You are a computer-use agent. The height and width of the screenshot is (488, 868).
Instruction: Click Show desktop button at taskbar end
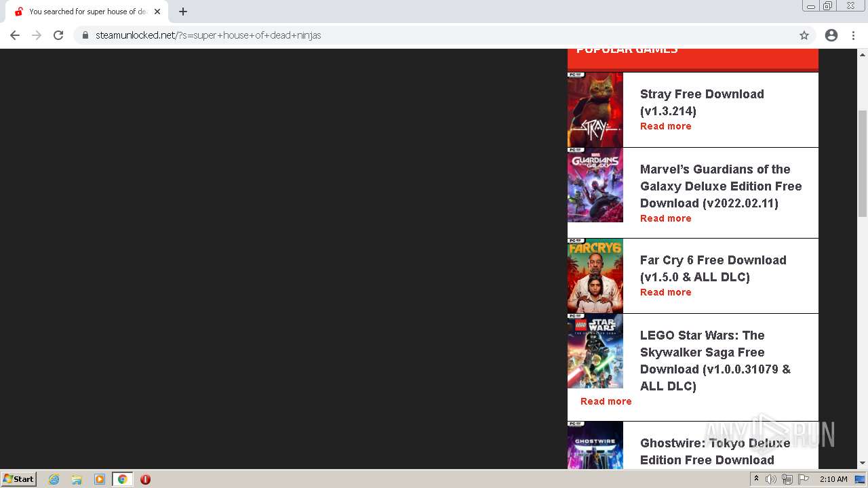coord(860,479)
